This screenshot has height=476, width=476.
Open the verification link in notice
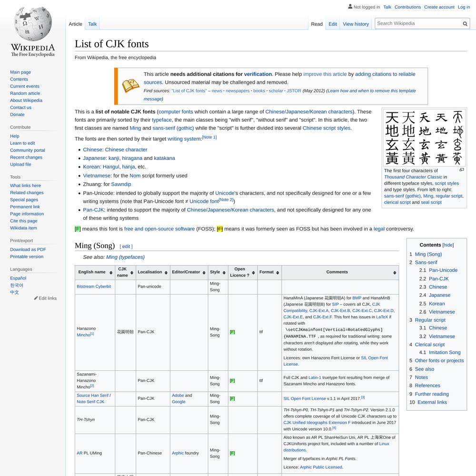258,74
